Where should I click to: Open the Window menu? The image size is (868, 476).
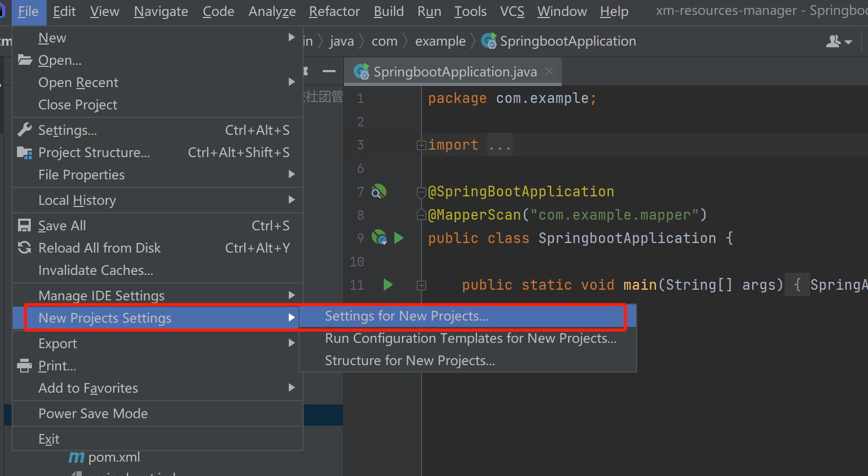[562, 12]
